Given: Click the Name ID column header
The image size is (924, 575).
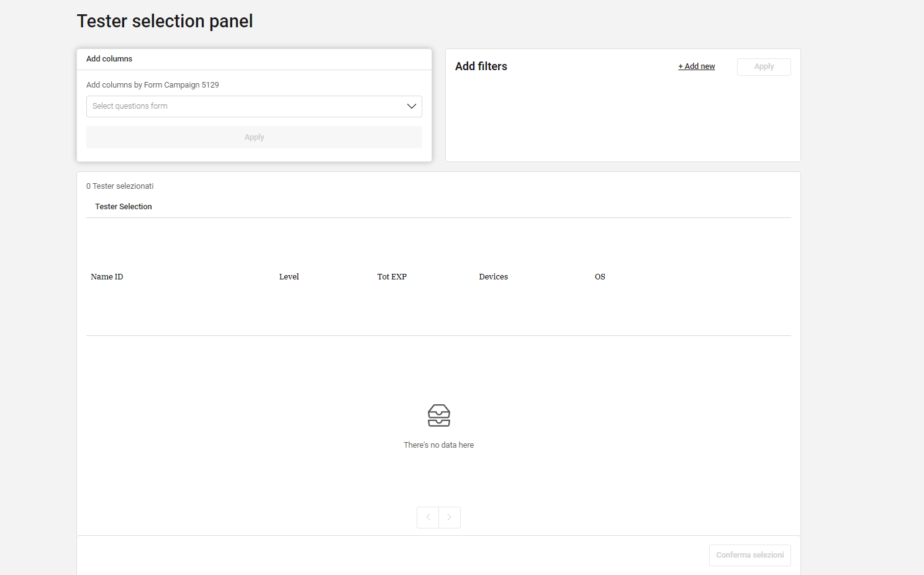Looking at the screenshot, I should 107,277.
